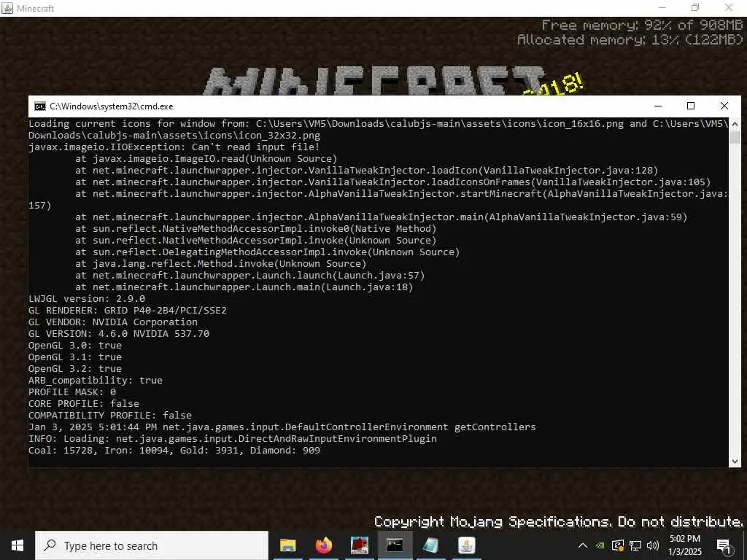Image resolution: width=747 pixels, height=560 pixels.
Task: Click the 'CORE PROFILE: false' line
Action: (84, 404)
